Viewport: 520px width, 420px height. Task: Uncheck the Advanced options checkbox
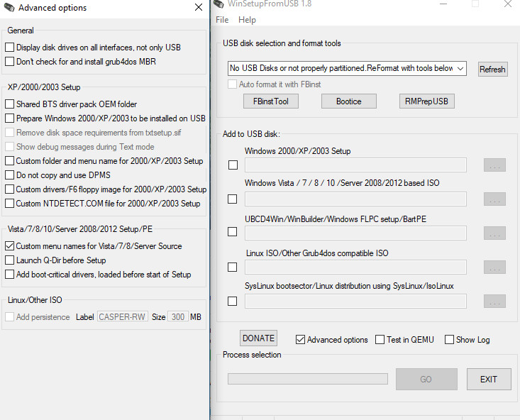click(x=300, y=340)
